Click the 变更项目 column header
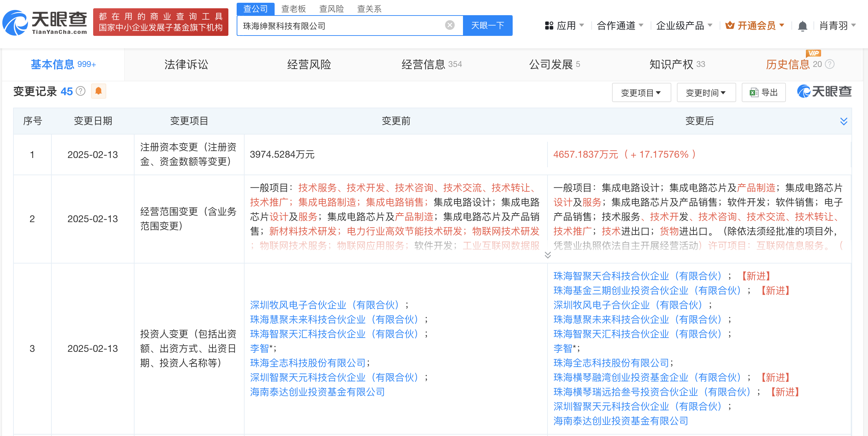 189,121
